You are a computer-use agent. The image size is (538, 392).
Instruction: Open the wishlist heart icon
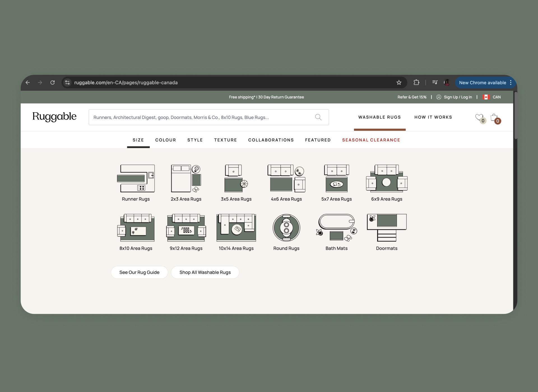[479, 117]
